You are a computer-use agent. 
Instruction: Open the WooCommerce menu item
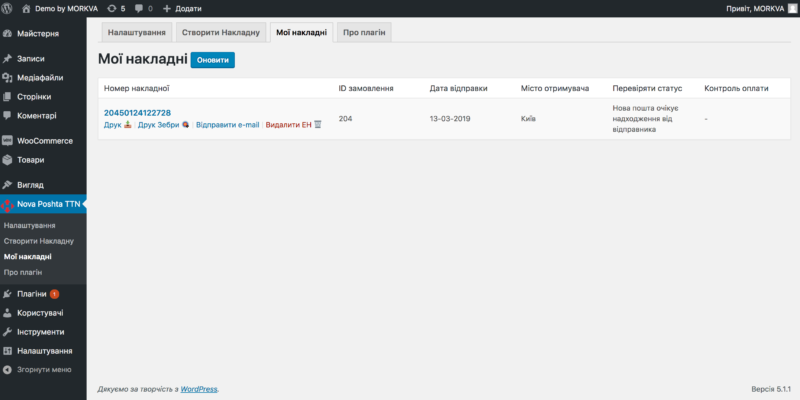pos(43,141)
